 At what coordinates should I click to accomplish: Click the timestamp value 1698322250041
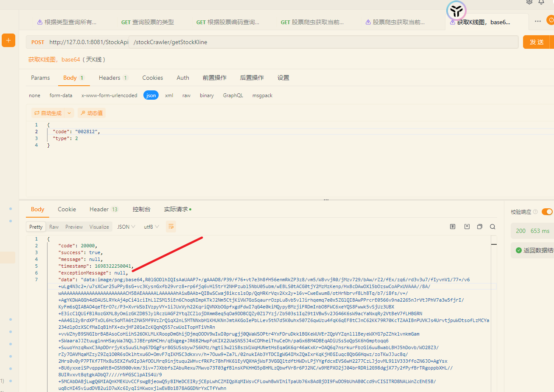click(x=113, y=266)
